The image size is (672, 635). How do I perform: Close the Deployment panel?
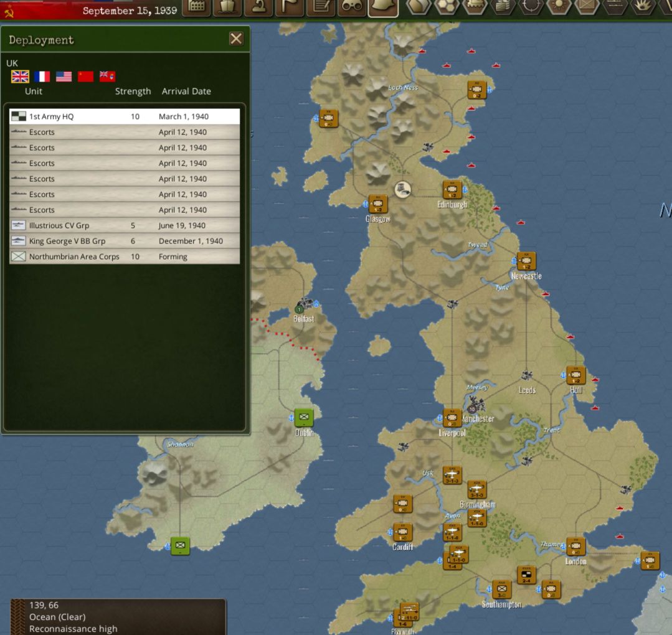236,39
